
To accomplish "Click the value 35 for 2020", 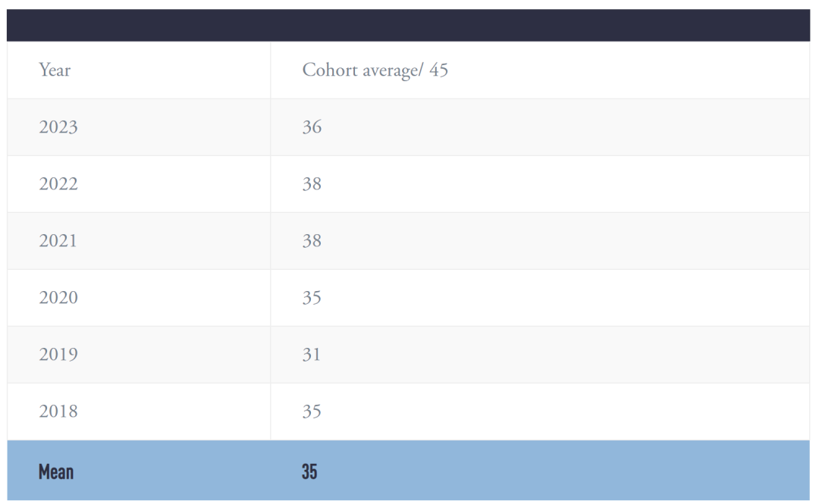I will point(312,298).
